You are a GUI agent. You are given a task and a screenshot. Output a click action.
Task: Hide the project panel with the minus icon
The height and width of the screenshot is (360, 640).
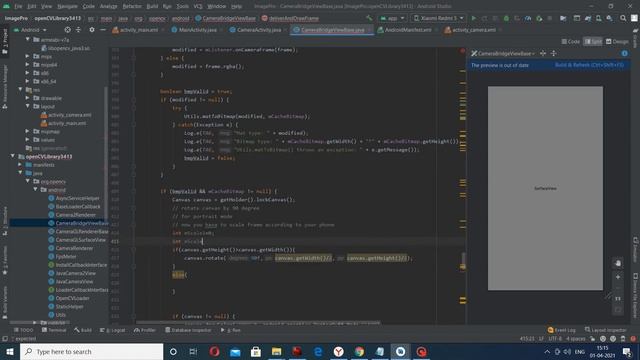pos(103,30)
